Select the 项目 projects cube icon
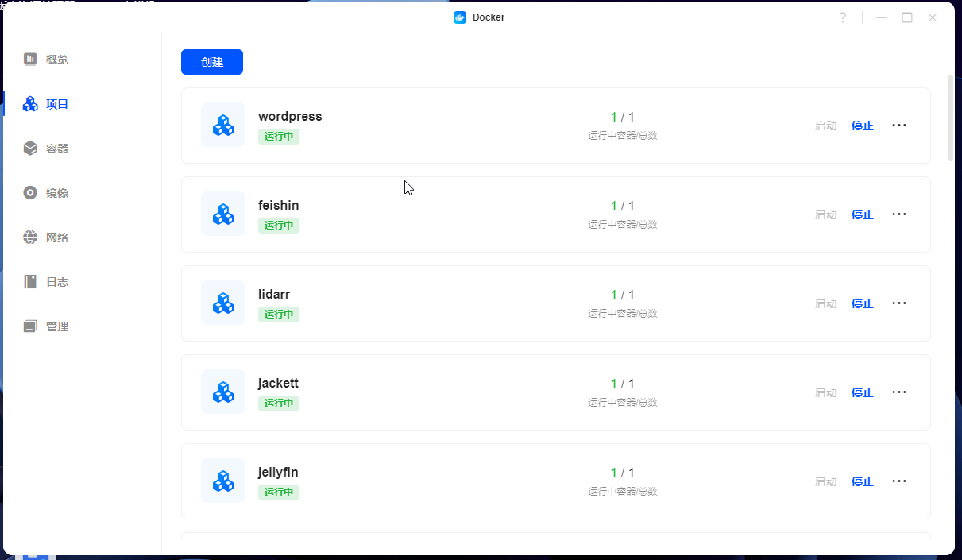This screenshot has width=962, height=560. (30, 103)
